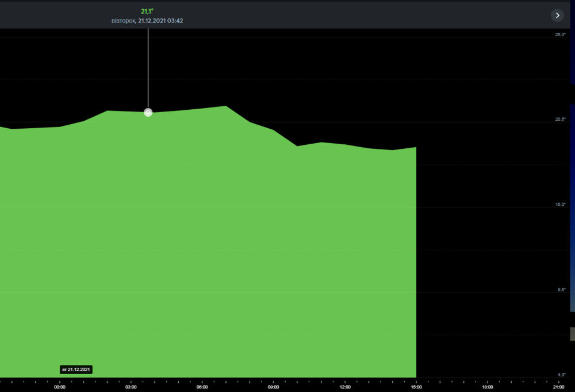Screen dimensions: 575x392
Task: Click the 21,1° temperature tooltip value
Action: point(147,11)
